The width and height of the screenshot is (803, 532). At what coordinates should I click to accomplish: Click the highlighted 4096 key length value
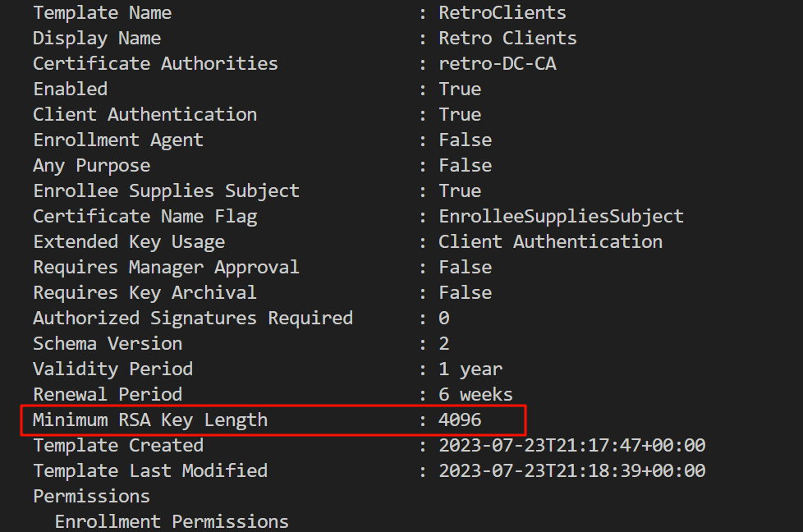tap(460, 420)
